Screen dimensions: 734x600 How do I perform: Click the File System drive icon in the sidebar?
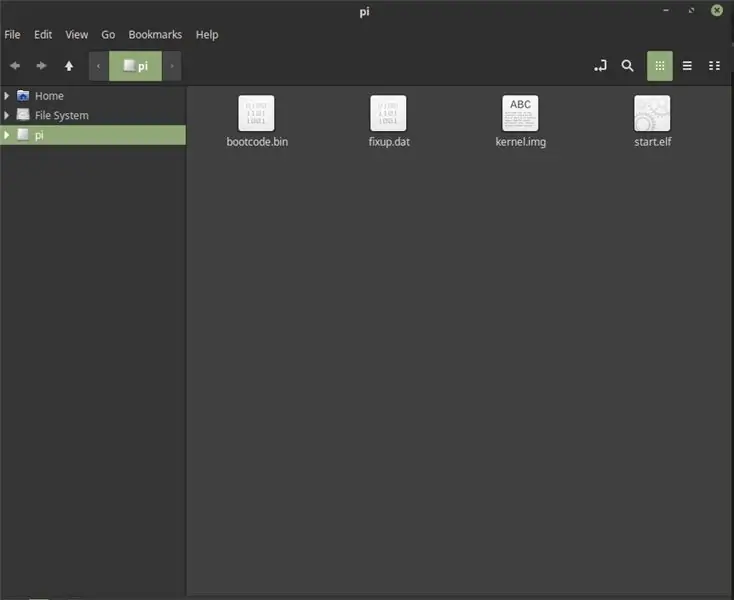click(x=23, y=115)
